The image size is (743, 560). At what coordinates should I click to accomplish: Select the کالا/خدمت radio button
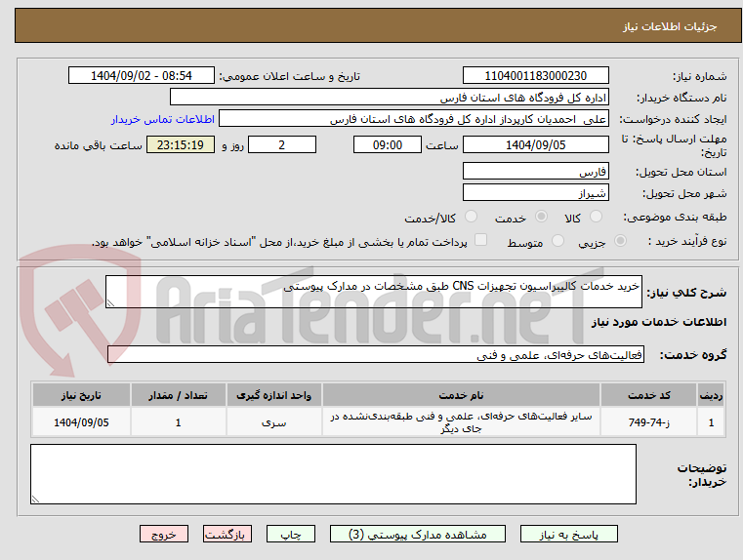pos(471,217)
